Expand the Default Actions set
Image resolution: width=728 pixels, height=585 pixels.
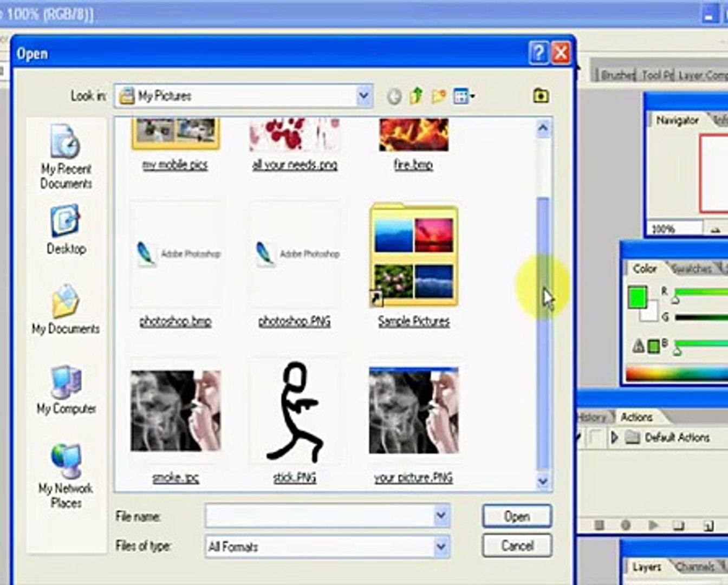[x=614, y=437]
